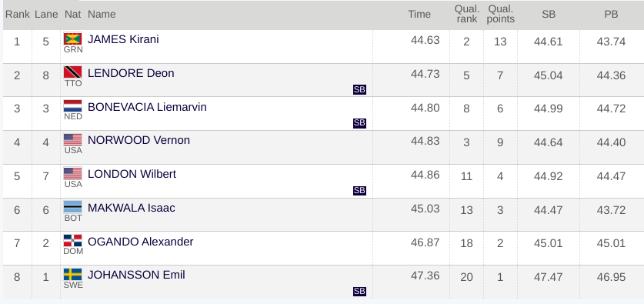Viewport: 644px width, 304px height.
Task: Click USA flag beside NORWOOD Vernon
Action: click(72, 139)
